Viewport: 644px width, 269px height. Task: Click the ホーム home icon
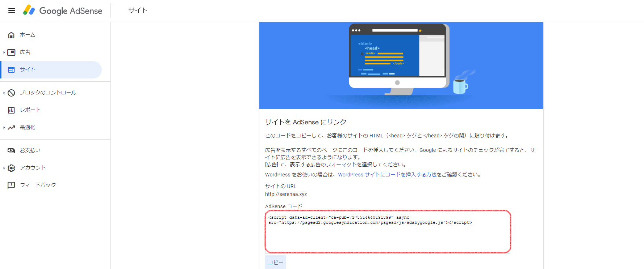click(x=11, y=35)
